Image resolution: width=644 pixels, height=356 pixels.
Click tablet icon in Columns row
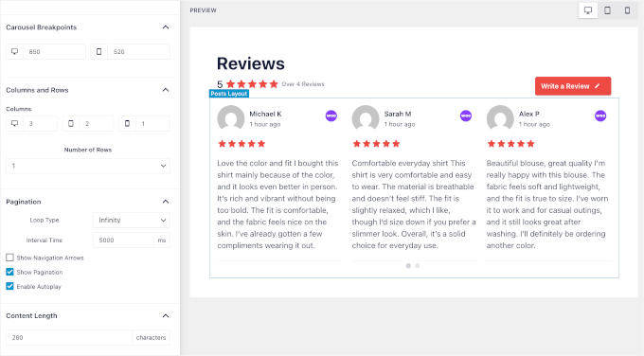[x=71, y=124]
